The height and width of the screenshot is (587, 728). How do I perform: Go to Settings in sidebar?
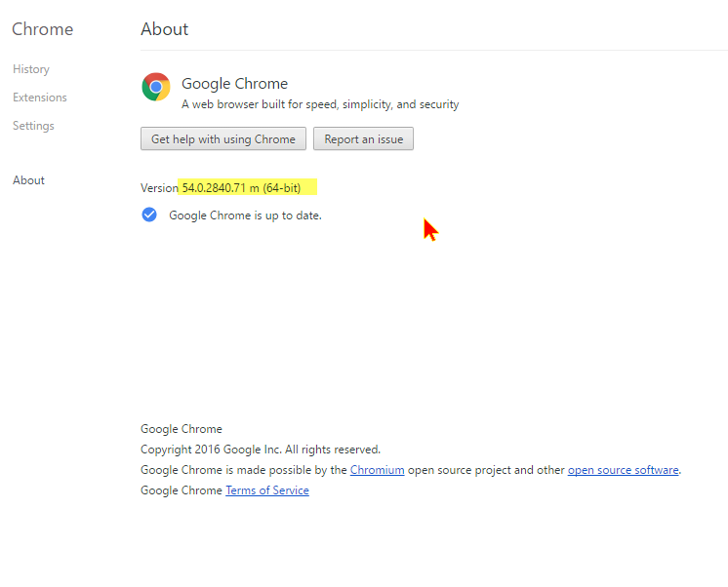point(33,126)
